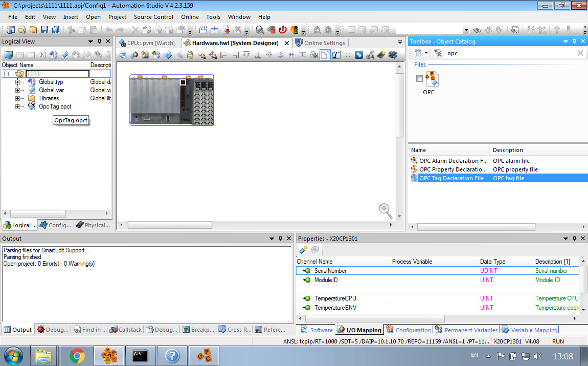Expand the Libraries tree node
This screenshot has width=588, height=366.
point(17,98)
